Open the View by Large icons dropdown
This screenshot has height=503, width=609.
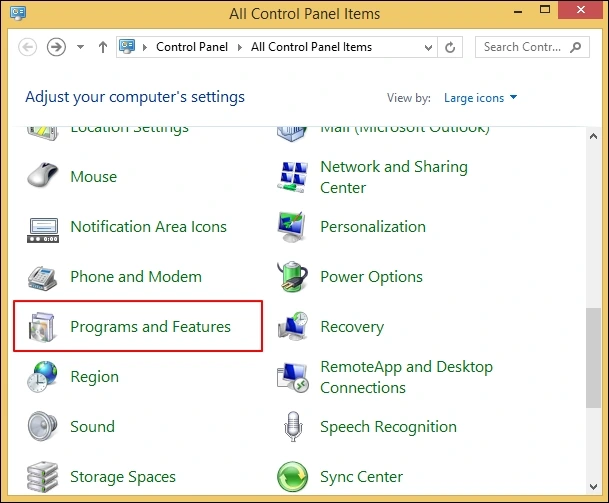(x=480, y=97)
